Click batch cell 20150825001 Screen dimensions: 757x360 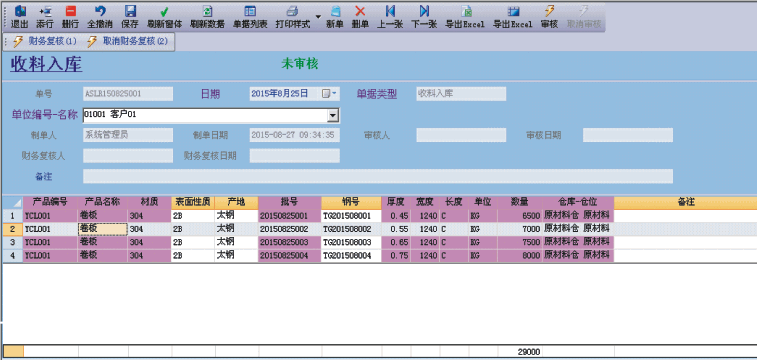[290, 215]
